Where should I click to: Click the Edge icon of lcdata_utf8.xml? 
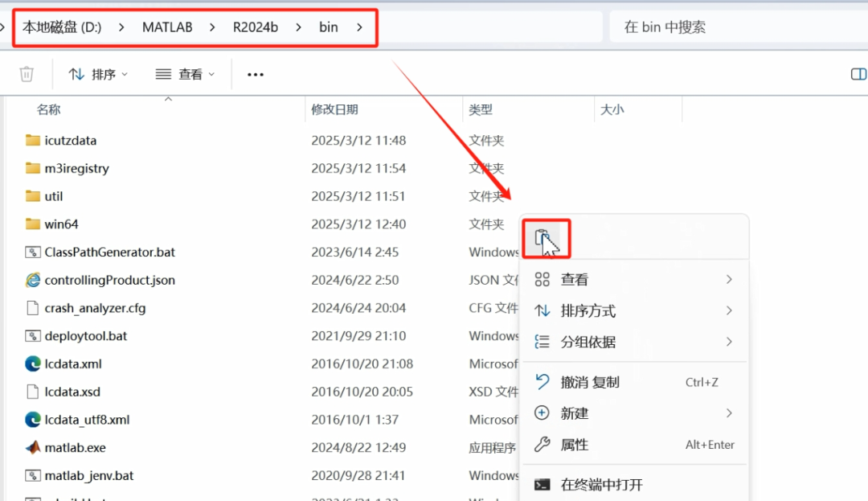(x=33, y=420)
